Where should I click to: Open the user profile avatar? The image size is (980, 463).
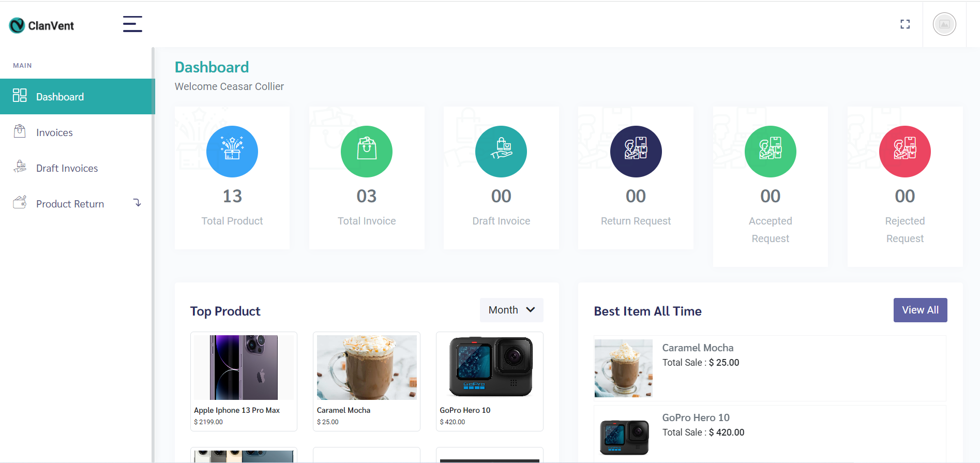coord(944,24)
